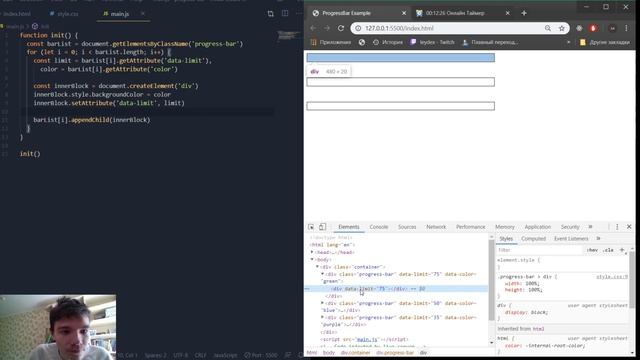Open a new Chrome tab
Screen dimensions: 640x360
tap(524, 13)
